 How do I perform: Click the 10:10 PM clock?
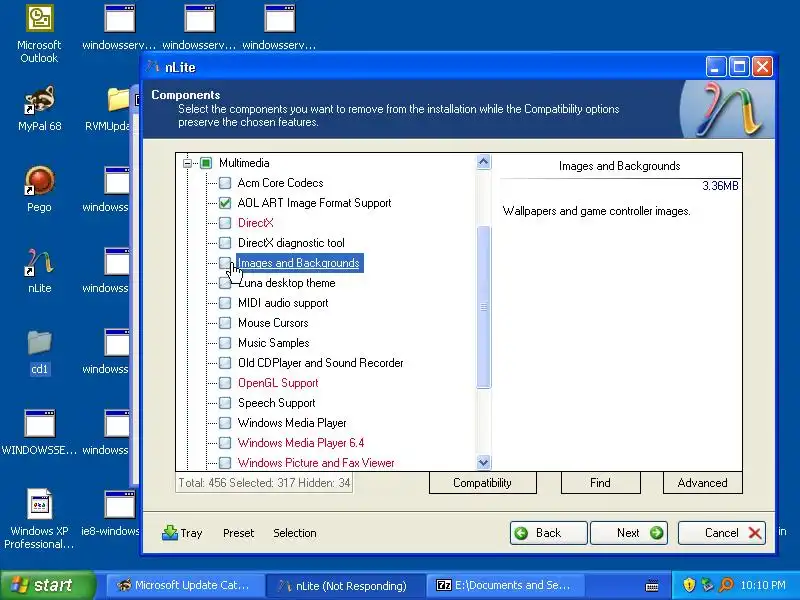(763, 585)
